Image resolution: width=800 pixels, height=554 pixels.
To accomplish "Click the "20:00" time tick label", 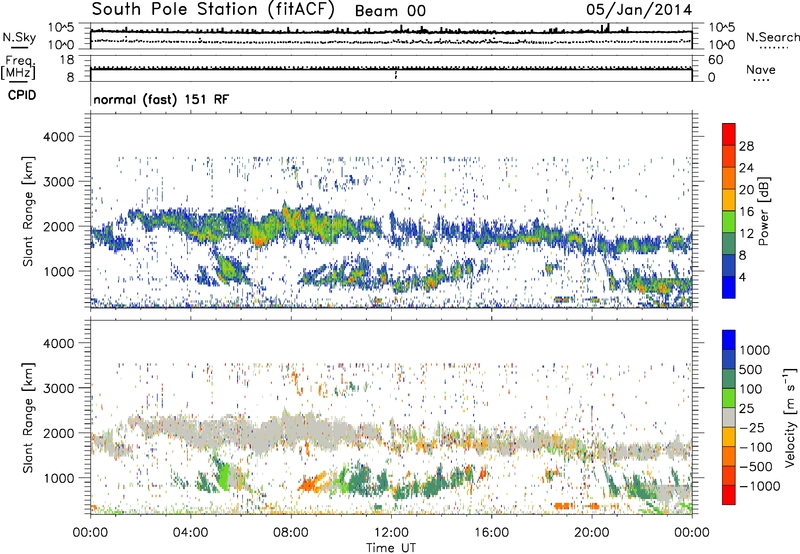I will click(x=591, y=532).
